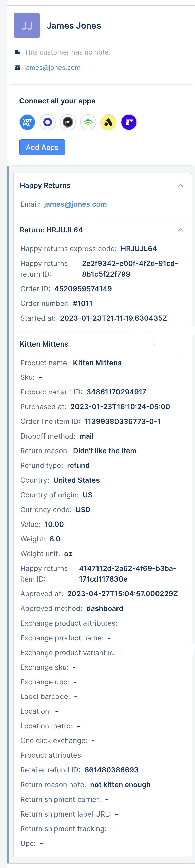Select the black ps app icon

68,122
